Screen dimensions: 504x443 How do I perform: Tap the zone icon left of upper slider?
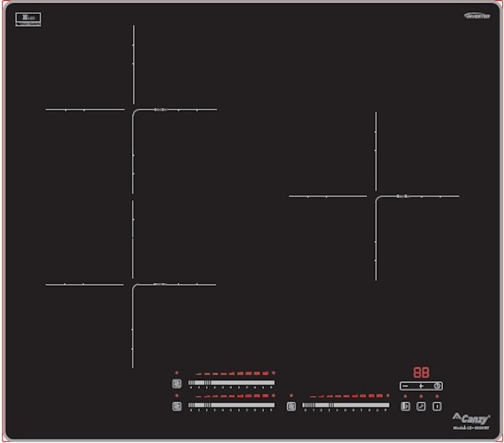[x=176, y=383]
